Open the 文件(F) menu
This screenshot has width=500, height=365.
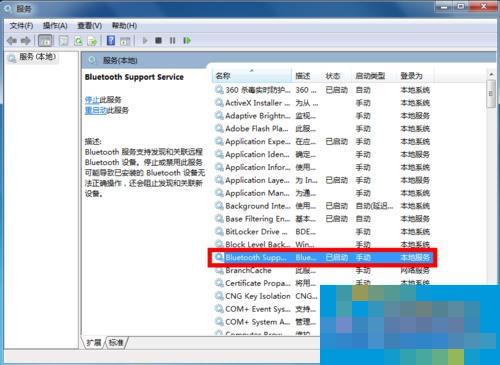coord(21,26)
